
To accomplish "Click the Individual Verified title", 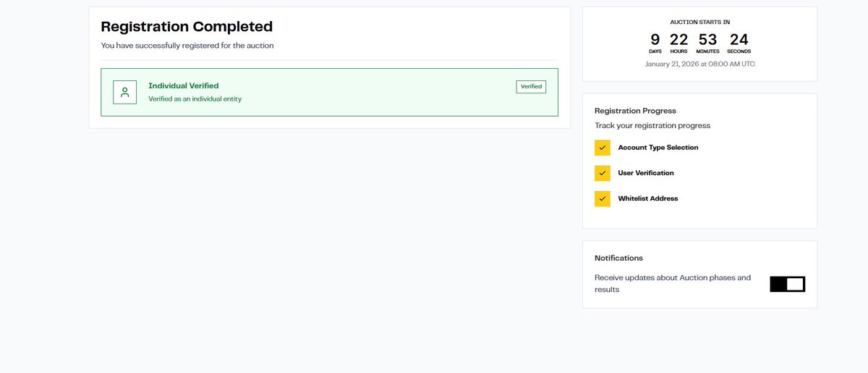I will point(184,85).
